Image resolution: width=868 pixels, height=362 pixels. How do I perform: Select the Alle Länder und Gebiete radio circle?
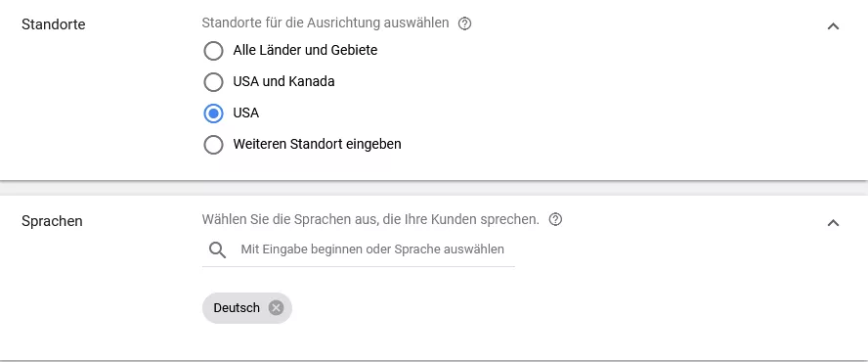(x=213, y=51)
